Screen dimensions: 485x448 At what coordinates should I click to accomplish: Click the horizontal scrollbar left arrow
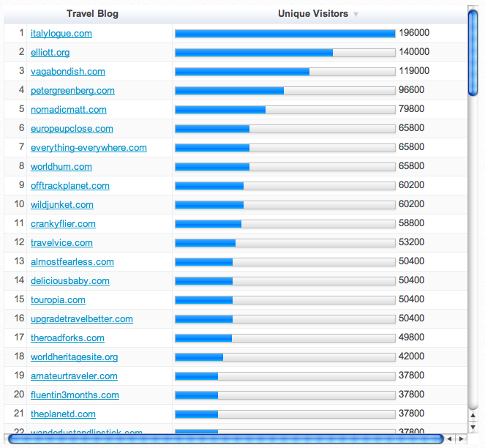(x=449, y=438)
